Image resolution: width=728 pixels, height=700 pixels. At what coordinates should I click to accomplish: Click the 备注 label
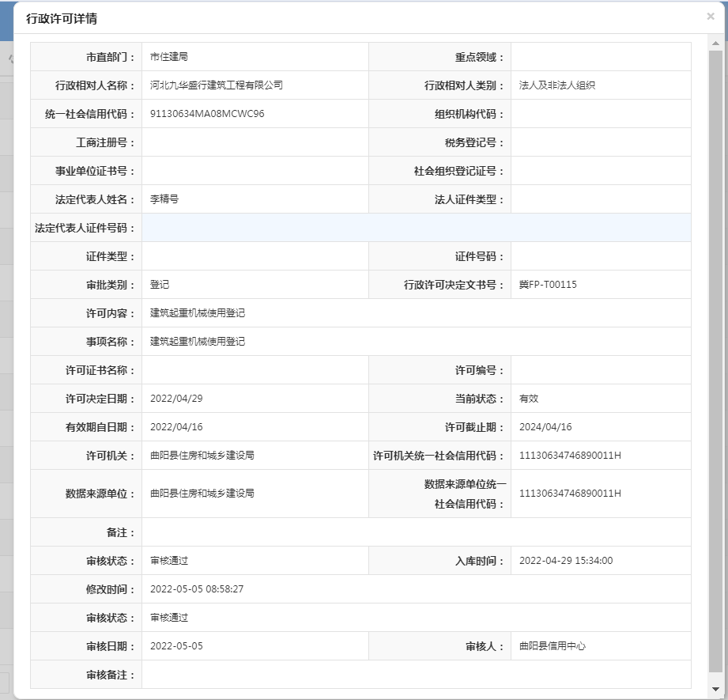pyautogui.click(x=121, y=532)
